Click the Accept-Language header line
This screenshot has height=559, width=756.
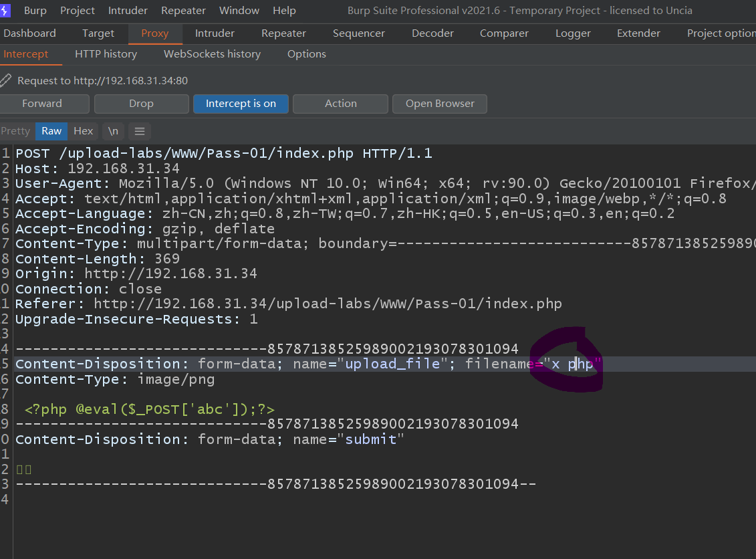345,213
